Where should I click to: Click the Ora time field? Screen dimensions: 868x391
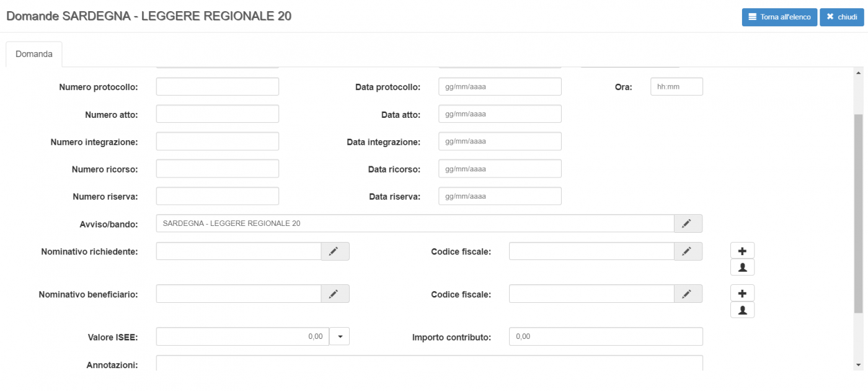tap(676, 87)
